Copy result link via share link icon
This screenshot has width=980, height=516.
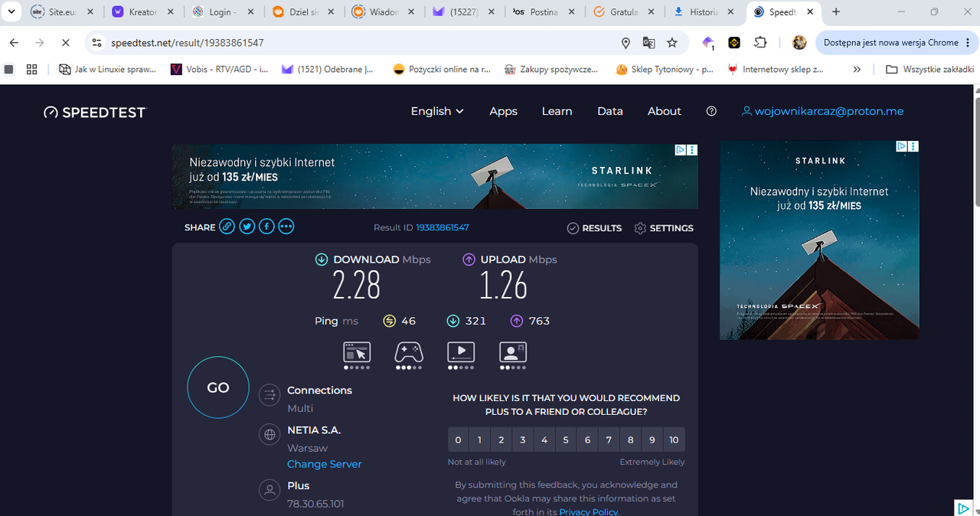[227, 227]
